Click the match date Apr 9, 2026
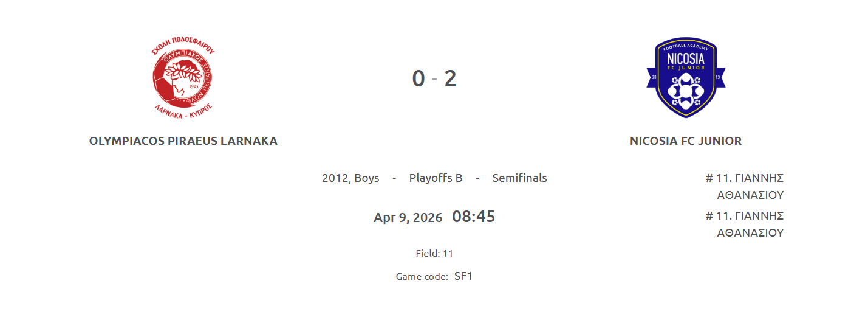Screen dimensions: 868x320 click(x=408, y=218)
